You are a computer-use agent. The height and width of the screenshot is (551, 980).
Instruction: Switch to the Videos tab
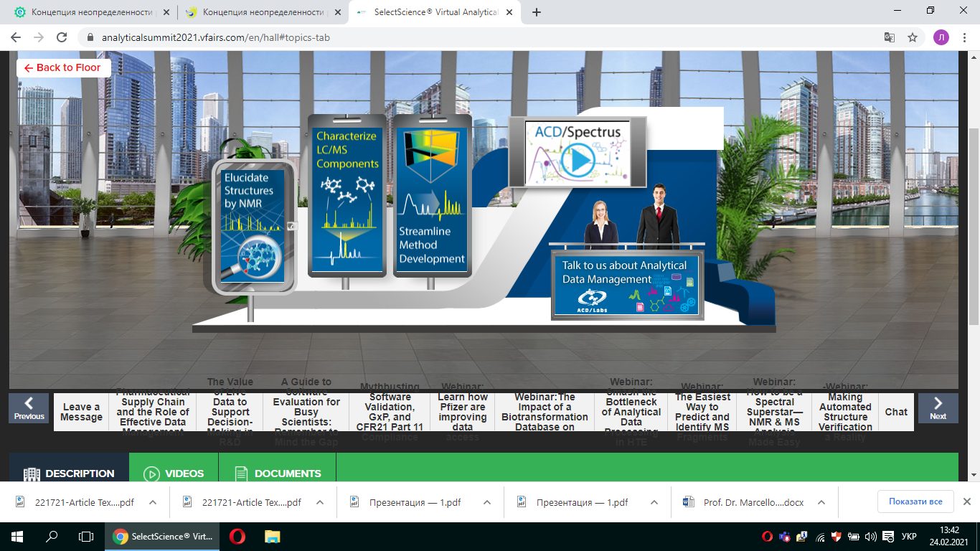pos(174,474)
